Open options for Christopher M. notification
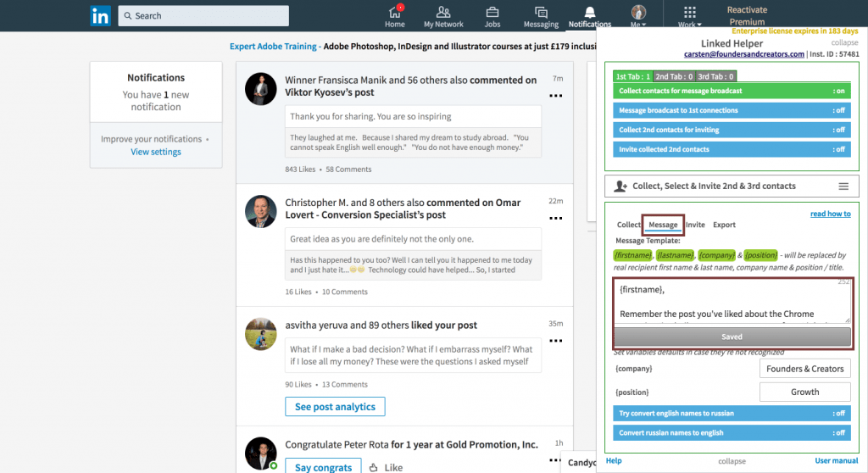The height and width of the screenshot is (473, 868). (556, 218)
